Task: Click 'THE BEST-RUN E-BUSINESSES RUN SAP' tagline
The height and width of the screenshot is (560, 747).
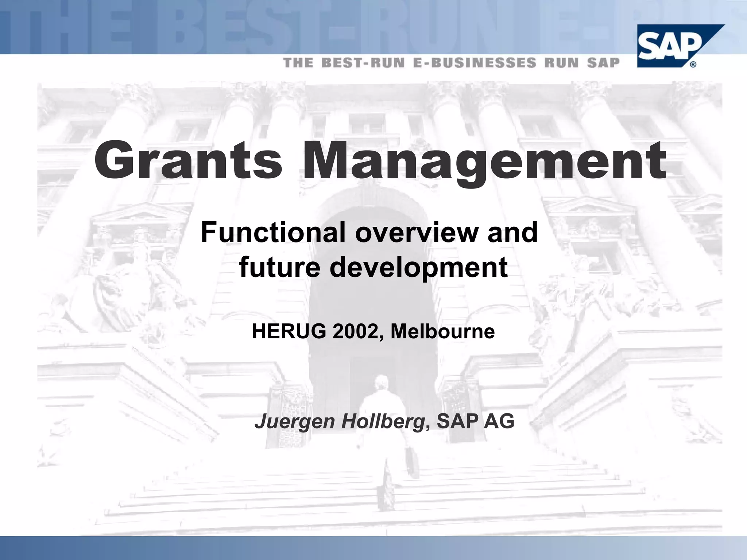Action: tap(452, 63)
